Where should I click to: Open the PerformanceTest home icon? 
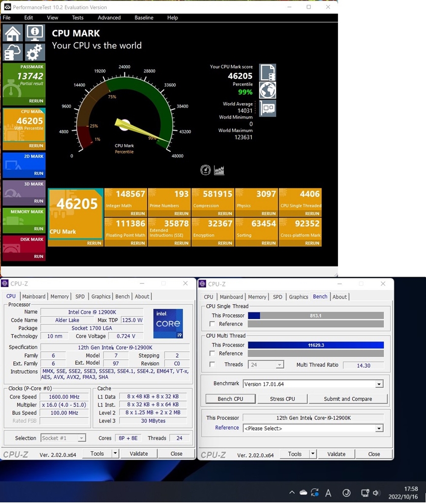coord(12,33)
